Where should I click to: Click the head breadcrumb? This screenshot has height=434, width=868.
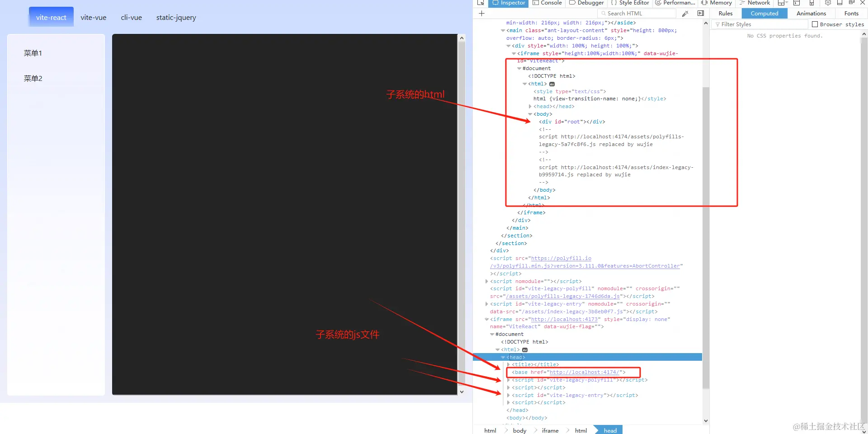pyautogui.click(x=610, y=430)
